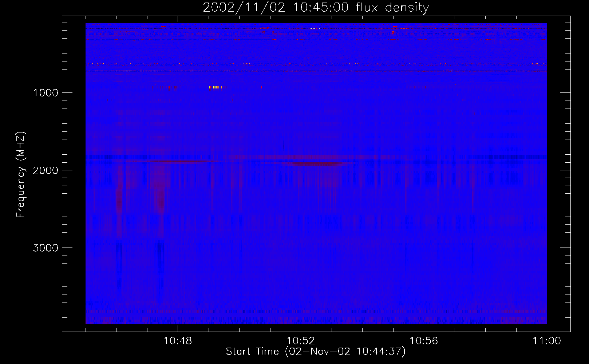Click the 'Frequency (MHZ)' axis label
The image size is (589, 364).
21,174
